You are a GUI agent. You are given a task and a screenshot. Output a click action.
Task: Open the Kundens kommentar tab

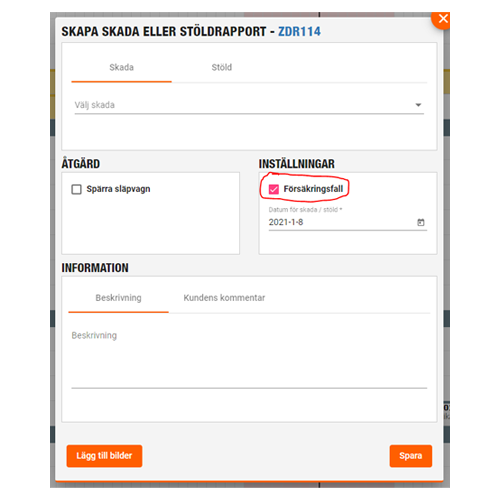point(224,298)
